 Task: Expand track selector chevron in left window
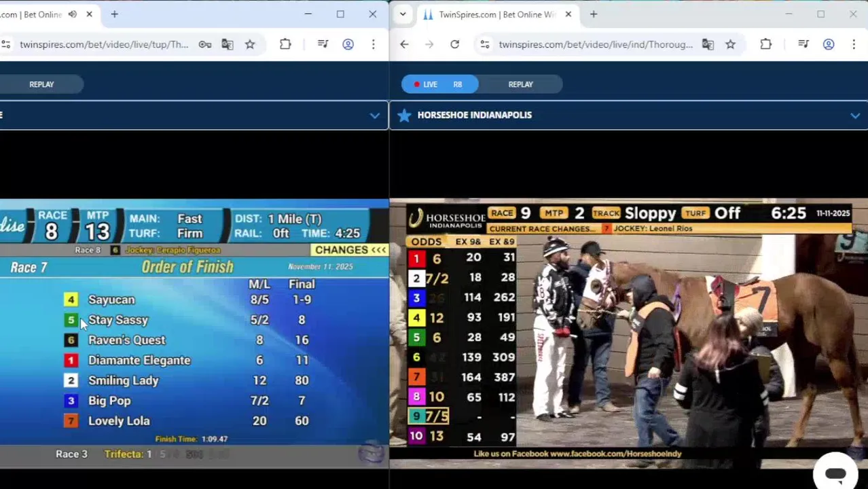coord(374,115)
